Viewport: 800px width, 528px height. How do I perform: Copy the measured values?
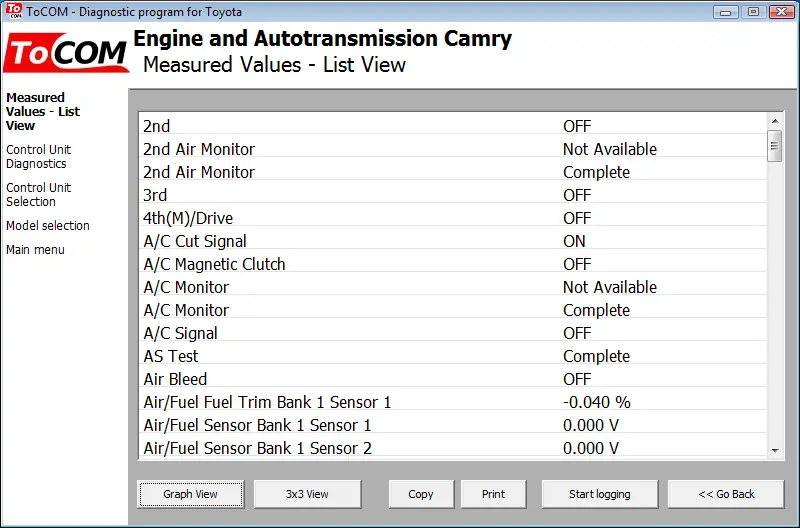(x=421, y=494)
